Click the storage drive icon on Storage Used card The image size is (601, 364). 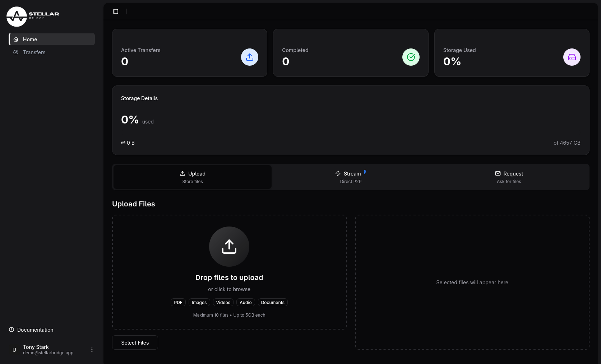click(x=572, y=57)
